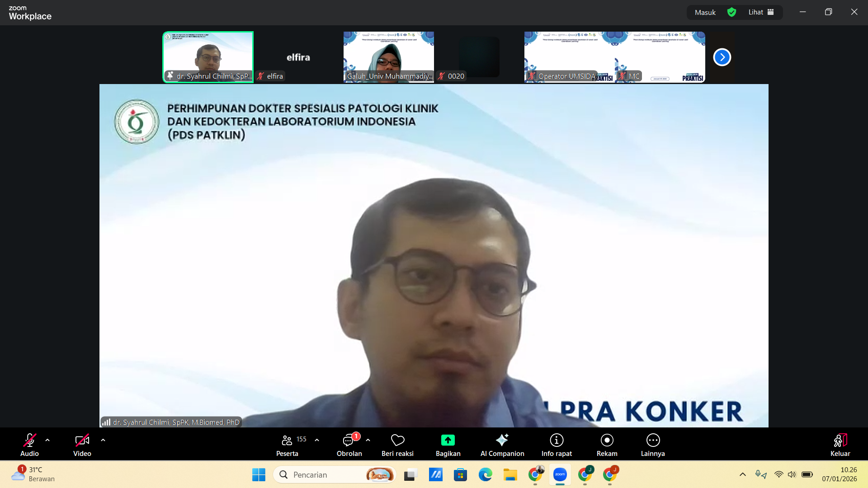The height and width of the screenshot is (488, 868).
Task: Click the green encryption shield icon
Action: (731, 12)
